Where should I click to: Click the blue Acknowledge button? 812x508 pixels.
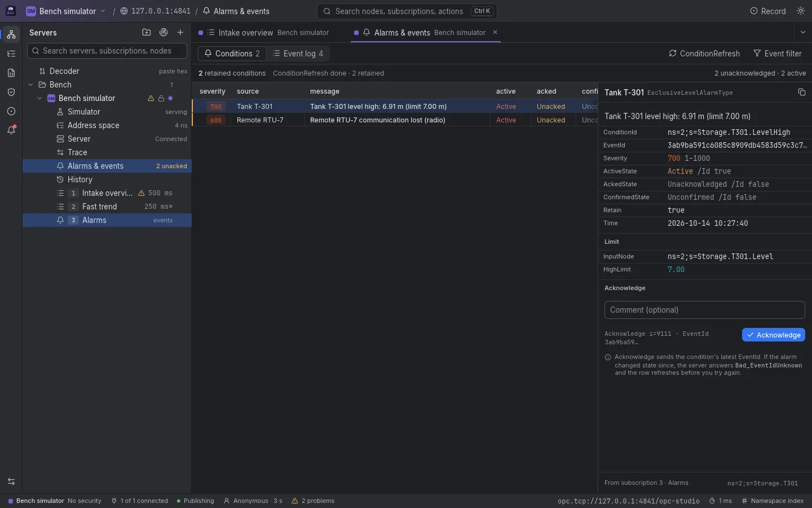coord(774,335)
